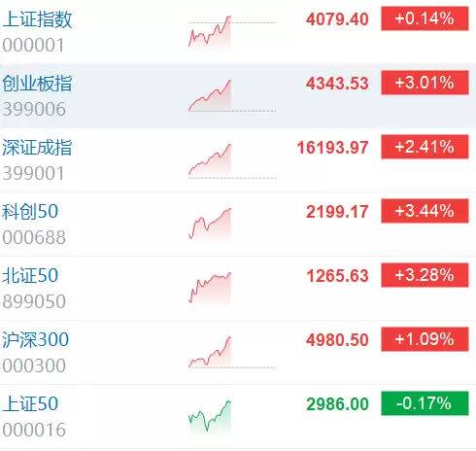The width and height of the screenshot is (476, 451).
Task: Click the +0.14% change badge
Action: [425, 18]
